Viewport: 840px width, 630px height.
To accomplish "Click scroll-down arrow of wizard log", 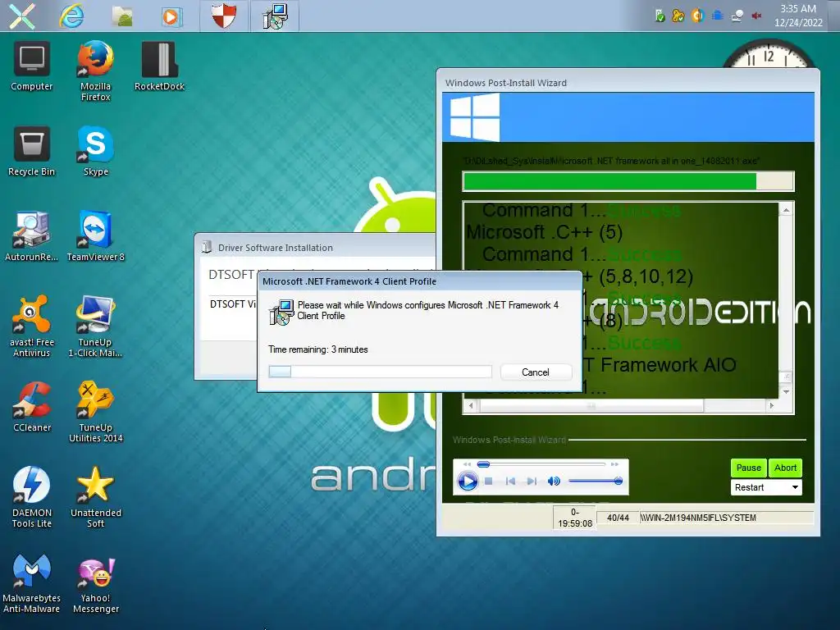I will pos(786,391).
